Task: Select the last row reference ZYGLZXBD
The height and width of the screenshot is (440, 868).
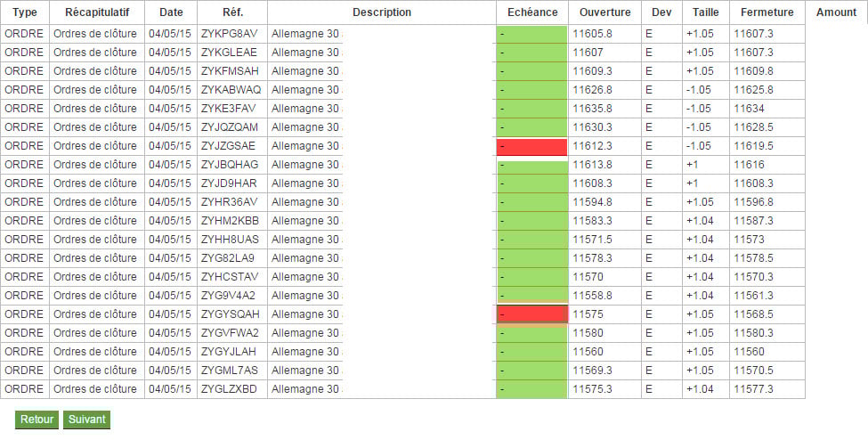Action: point(229,389)
